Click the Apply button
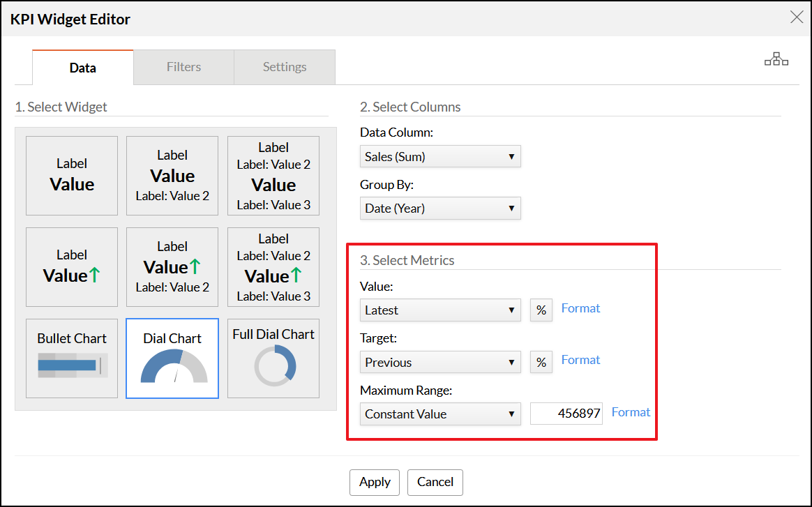 tap(375, 482)
